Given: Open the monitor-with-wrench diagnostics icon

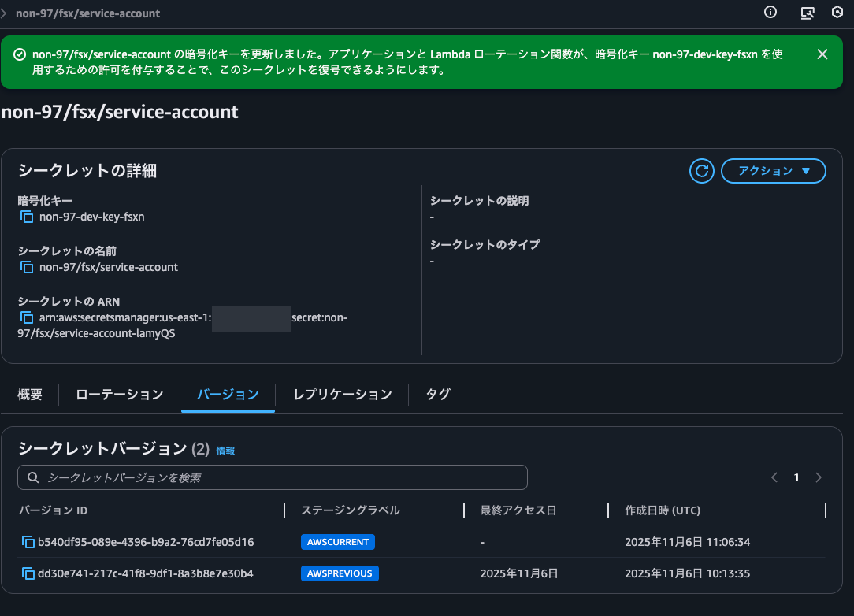Looking at the screenshot, I should (807, 13).
